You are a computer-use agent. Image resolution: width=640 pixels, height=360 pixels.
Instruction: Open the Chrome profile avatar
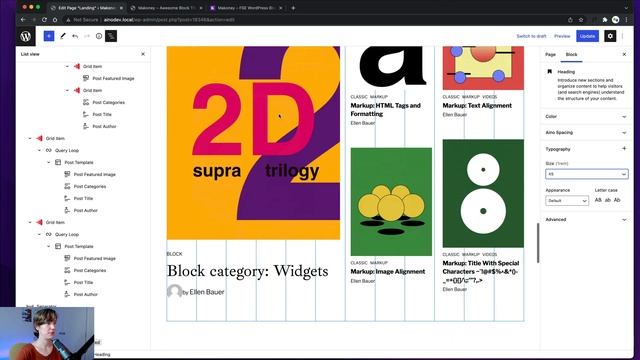616,20
